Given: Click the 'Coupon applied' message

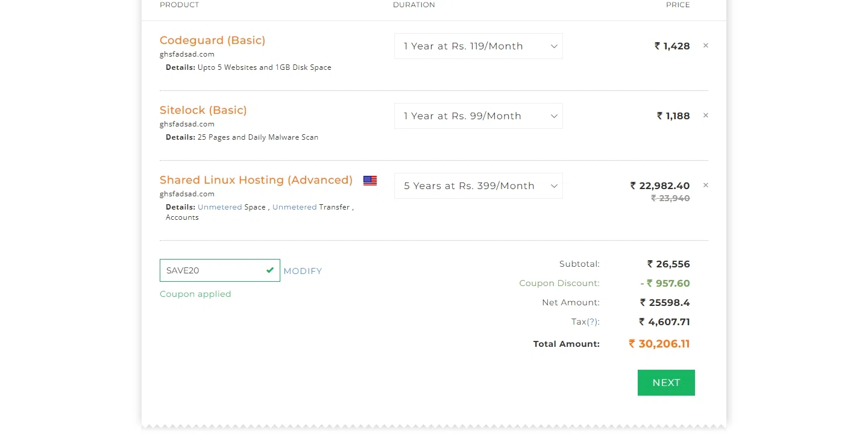Looking at the screenshot, I should (x=195, y=294).
